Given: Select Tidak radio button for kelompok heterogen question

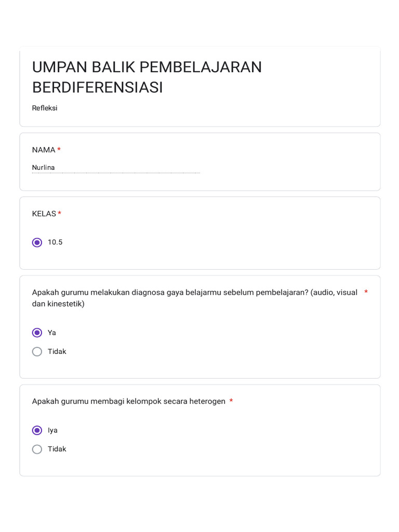Looking at the screenshot, I should point(37,449).
